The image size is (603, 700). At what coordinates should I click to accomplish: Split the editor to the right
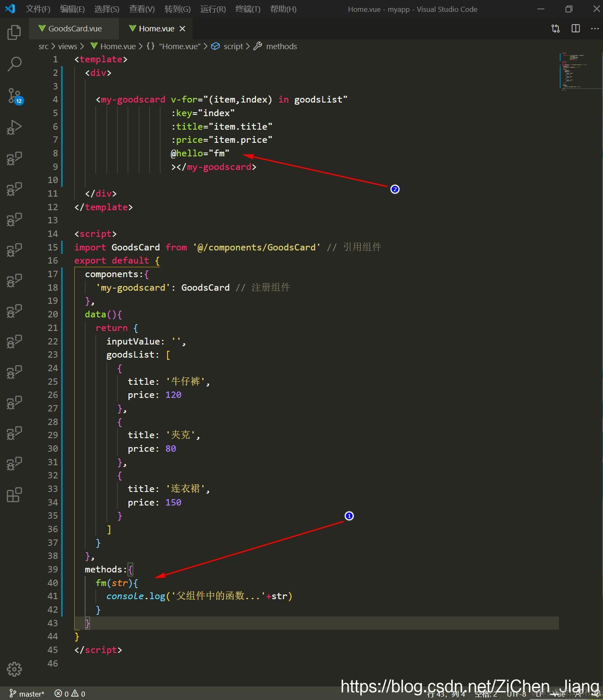click(x=575, y=28)
